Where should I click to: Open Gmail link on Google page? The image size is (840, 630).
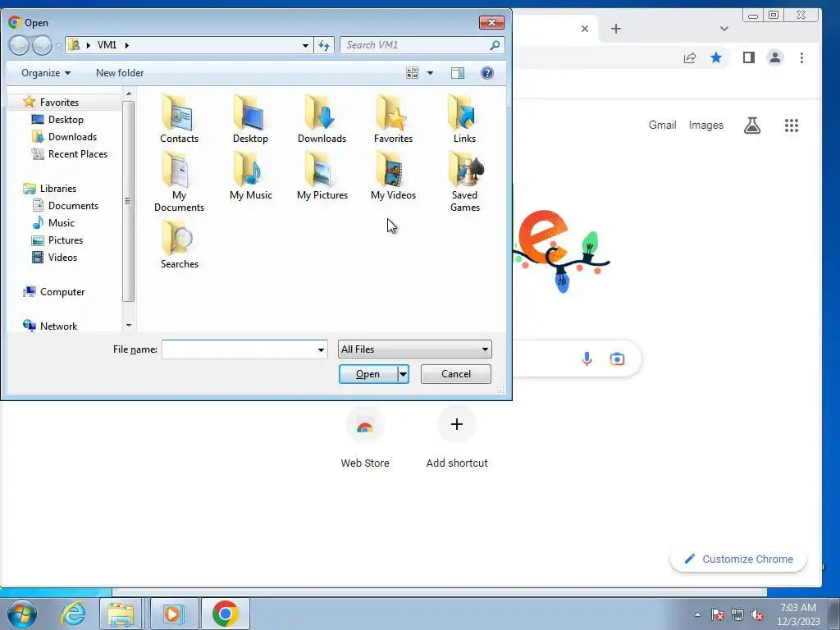662,125
